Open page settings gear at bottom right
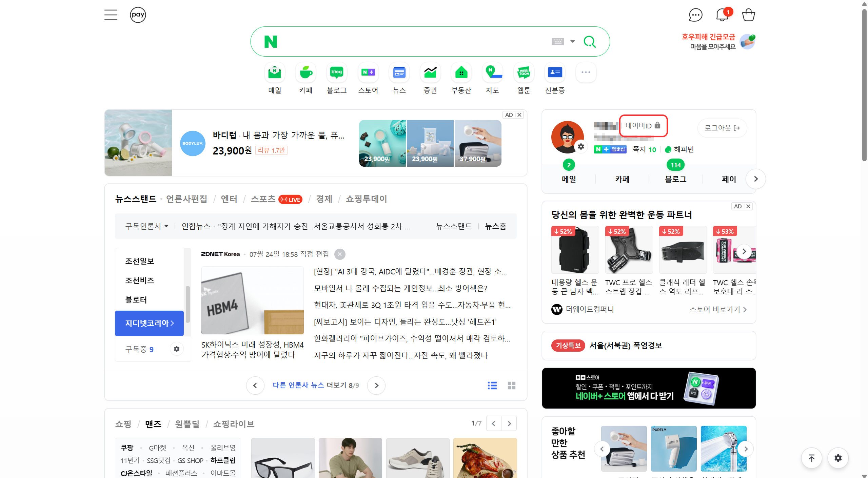Image resolution: width=868 pixels, height=478 pixels. point(838,458)
